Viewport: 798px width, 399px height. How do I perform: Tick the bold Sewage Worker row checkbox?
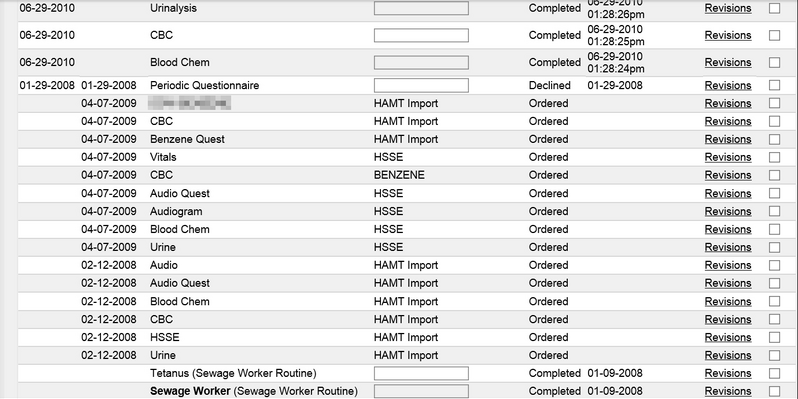click(774, 391)
